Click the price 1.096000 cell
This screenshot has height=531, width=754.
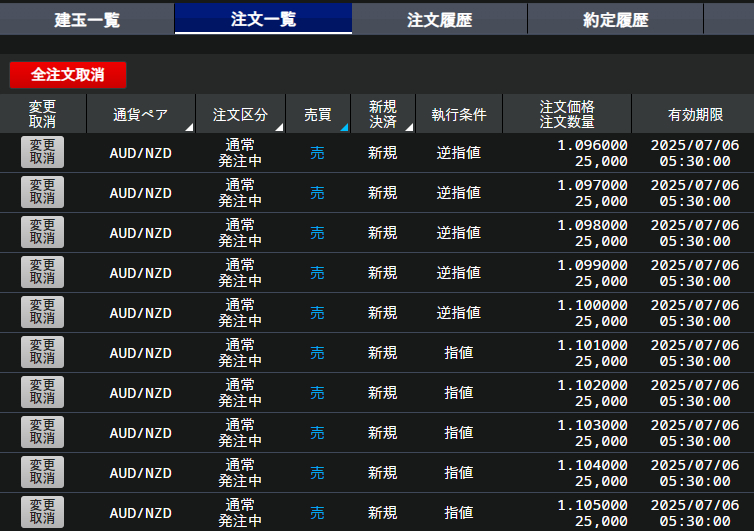(592, 145)
